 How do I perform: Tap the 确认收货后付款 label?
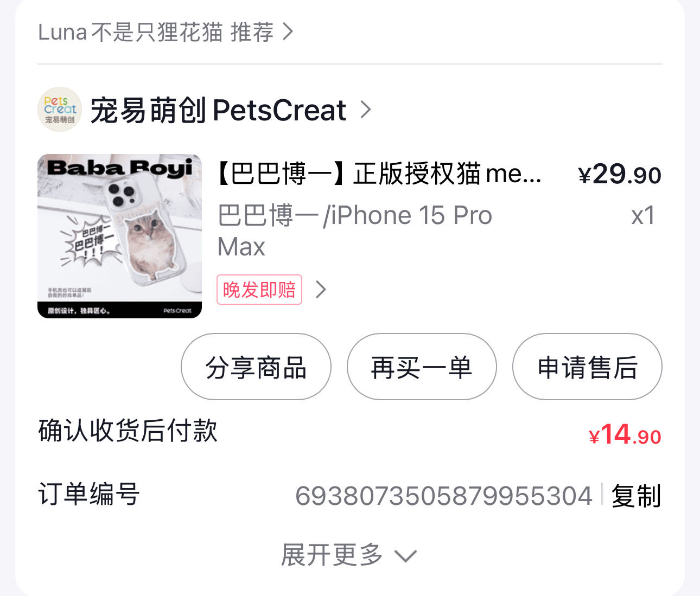click(x=128, y=431)
